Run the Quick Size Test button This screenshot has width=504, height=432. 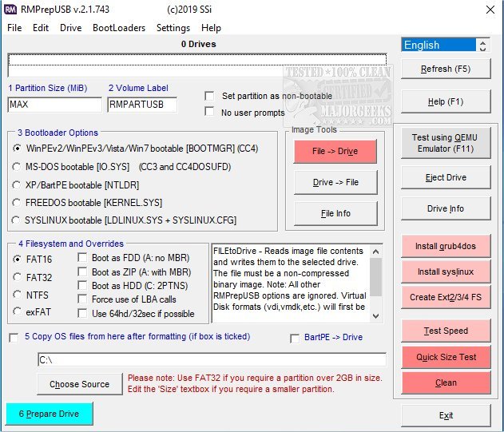coord(446,357)
